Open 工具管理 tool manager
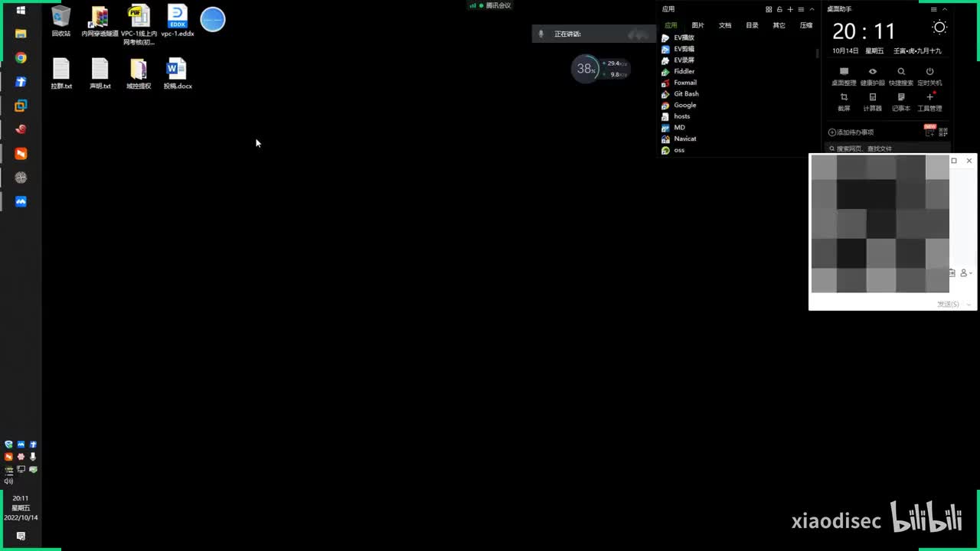This screenshot has height=551, width=980. coord(929,103)
